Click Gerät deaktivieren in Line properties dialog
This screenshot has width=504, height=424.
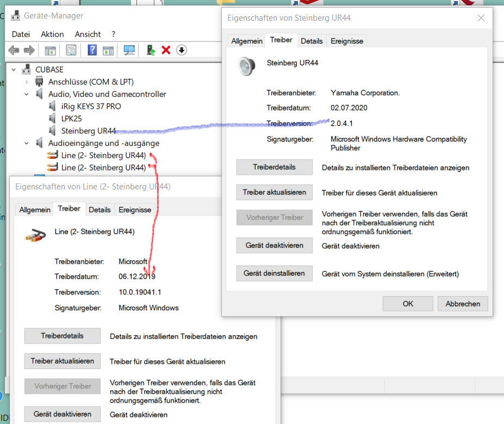pos(63,414)
